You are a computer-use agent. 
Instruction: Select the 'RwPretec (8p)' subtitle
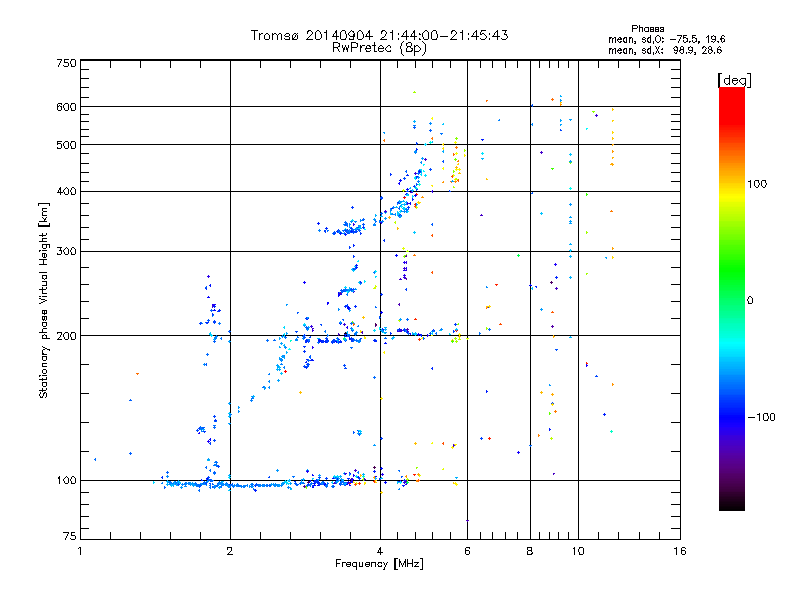379,48
